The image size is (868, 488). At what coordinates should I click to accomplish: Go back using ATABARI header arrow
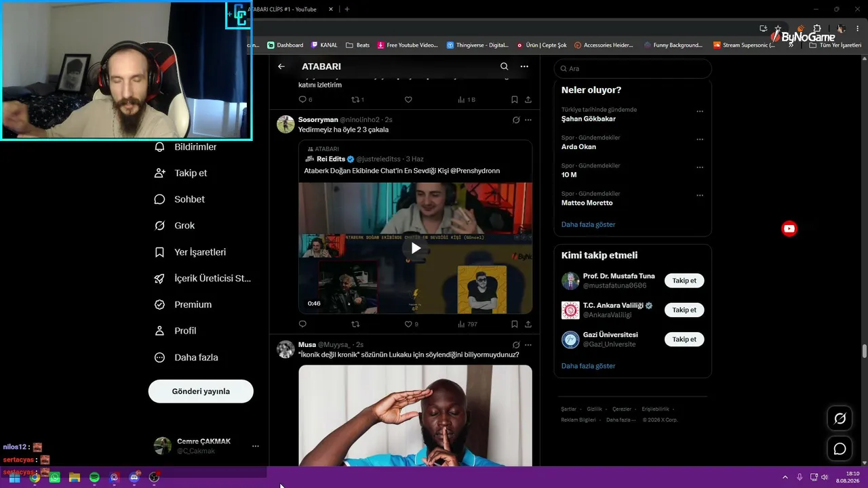click(281, 66)
